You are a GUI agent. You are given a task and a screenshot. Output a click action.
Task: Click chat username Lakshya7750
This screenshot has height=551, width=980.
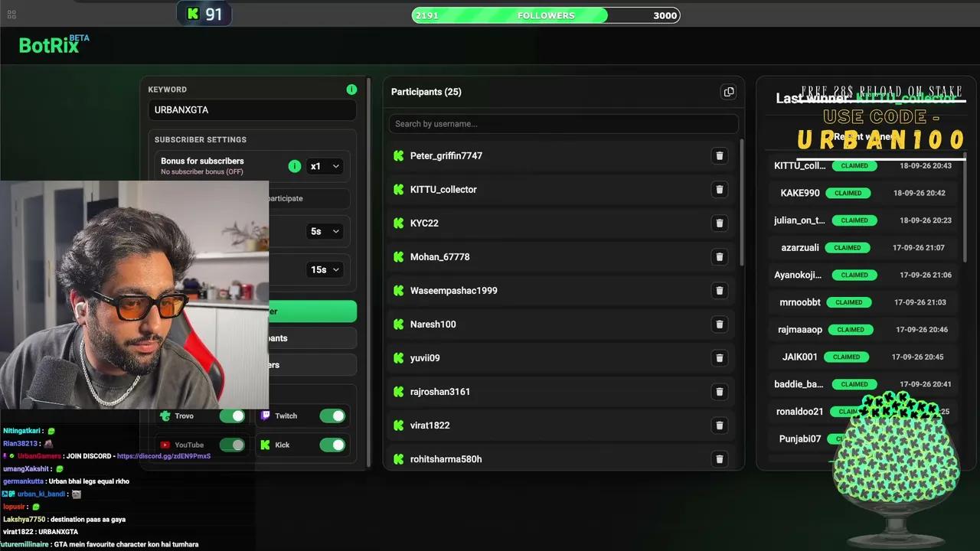pyautogui.click(x=23, y=520)
